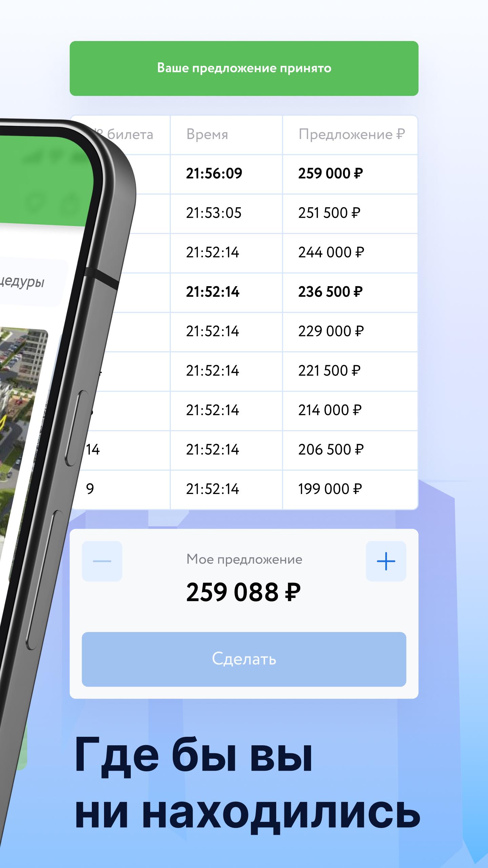This screenshot has height=868, width=488.
Task: Select the Предложение ₽ column header
Action: [x=352, y=135]
